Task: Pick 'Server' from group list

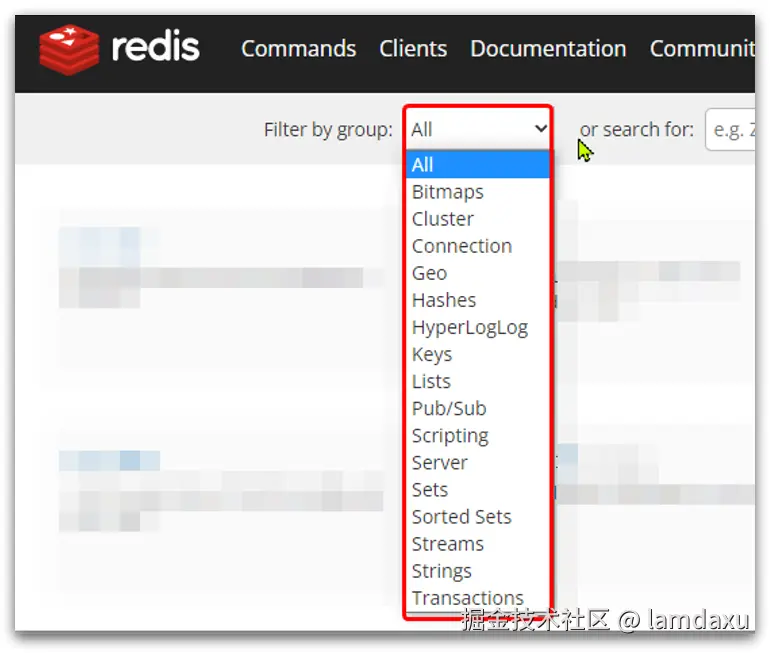Action: point(478,463)
